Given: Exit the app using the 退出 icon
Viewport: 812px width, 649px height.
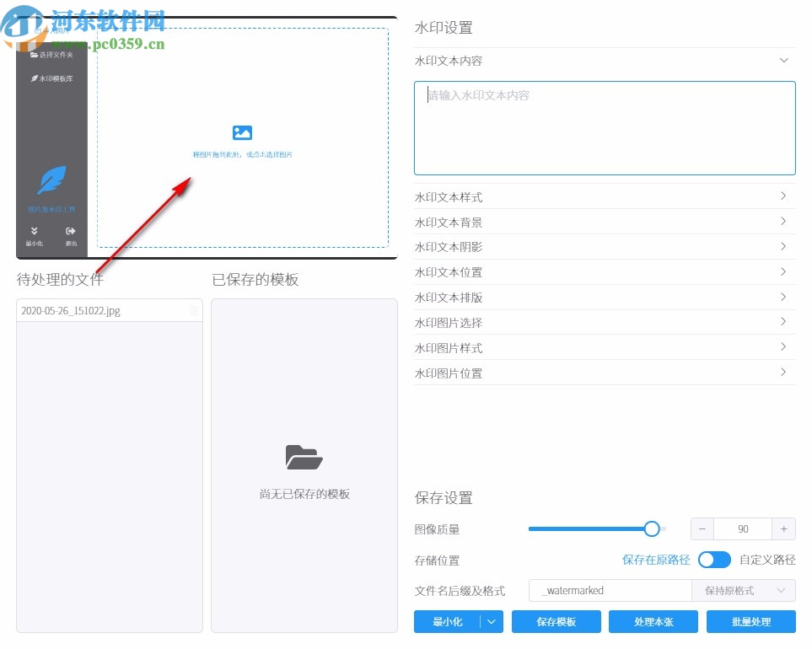Looking at the screenshot, I should 71,229.
